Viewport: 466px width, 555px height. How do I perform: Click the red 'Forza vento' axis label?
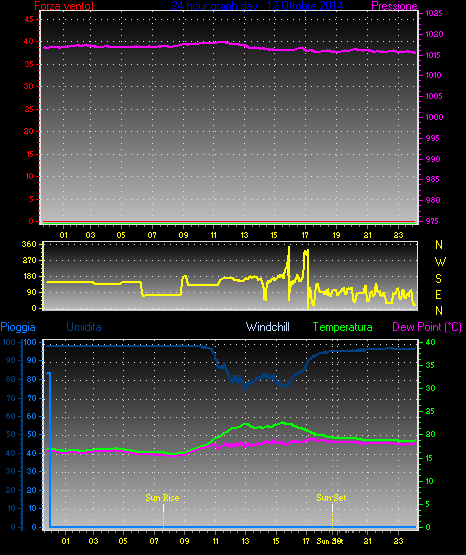pos(64,6)
